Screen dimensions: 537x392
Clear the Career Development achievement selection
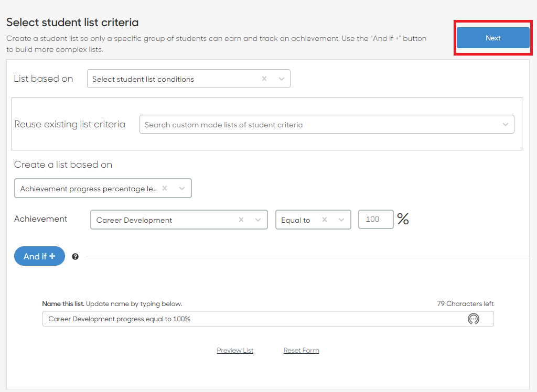tap(241, 220)
